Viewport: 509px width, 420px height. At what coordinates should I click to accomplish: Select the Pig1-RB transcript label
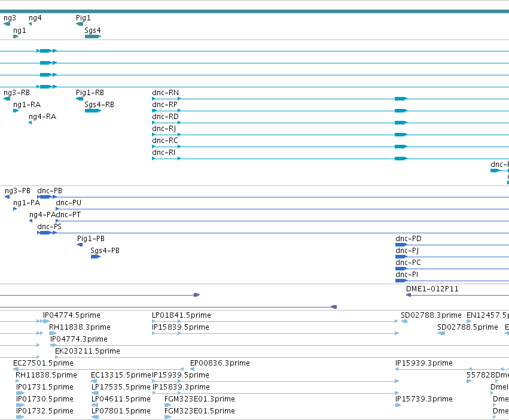[90, 93]
